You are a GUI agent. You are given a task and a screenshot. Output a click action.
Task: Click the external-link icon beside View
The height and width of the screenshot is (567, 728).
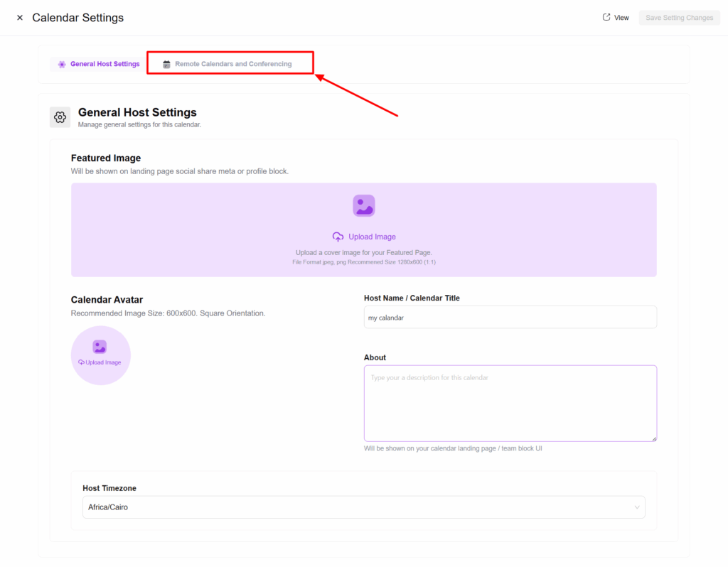(606, 17)
